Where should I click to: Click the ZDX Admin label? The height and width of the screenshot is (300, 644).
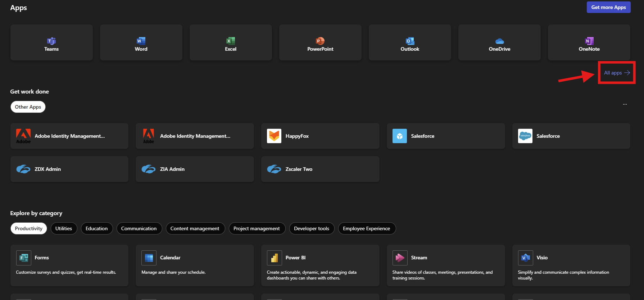(47, 169)
